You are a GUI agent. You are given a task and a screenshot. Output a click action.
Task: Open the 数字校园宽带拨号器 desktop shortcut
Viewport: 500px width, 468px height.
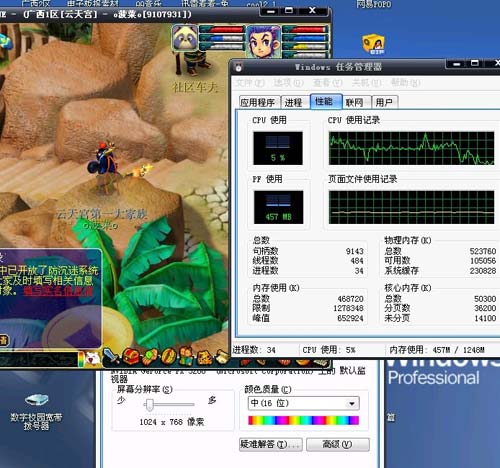[36, 412]
